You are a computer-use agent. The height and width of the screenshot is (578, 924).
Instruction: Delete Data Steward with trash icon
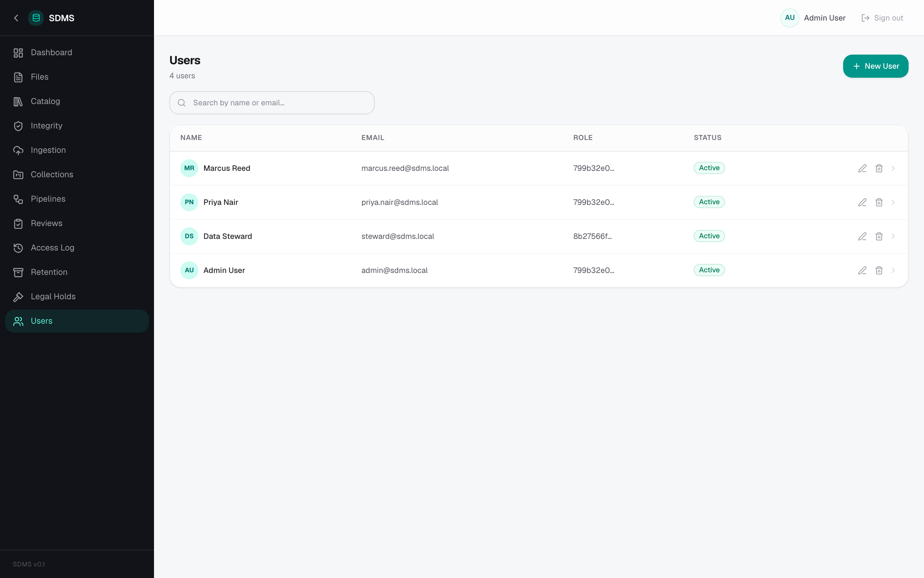(879, 236)
